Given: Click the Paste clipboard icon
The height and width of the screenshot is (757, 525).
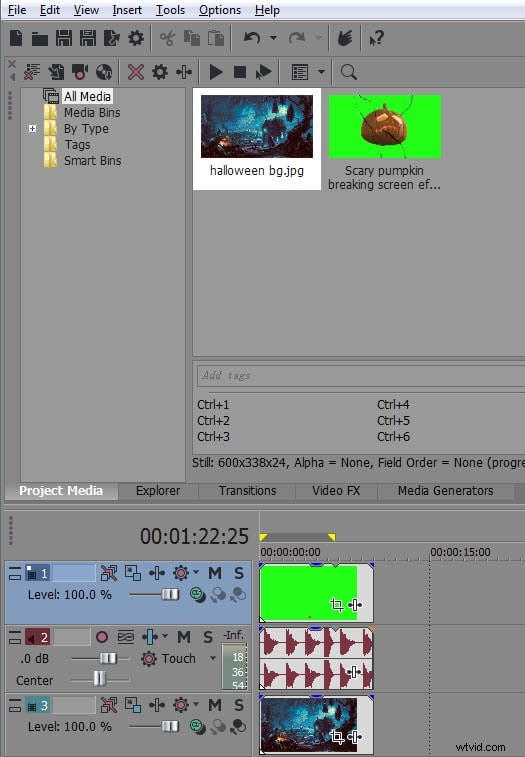Looking at the screenshot, I should click(215, 38).
